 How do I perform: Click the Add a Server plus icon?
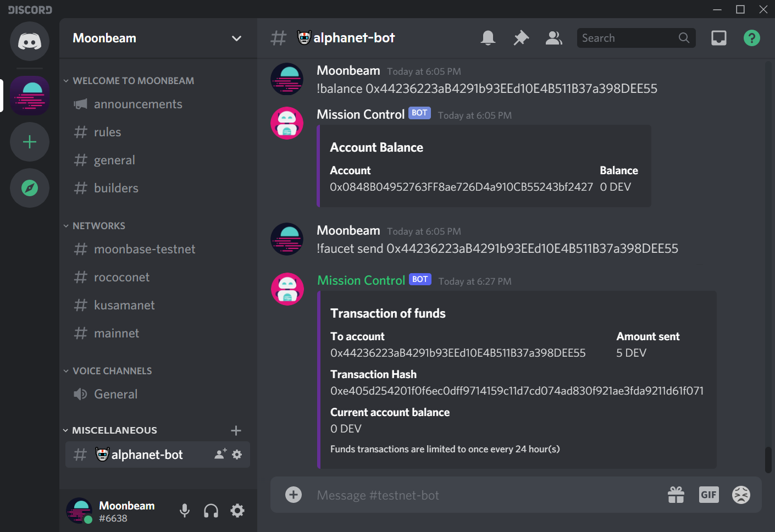(x=30, y=142)
